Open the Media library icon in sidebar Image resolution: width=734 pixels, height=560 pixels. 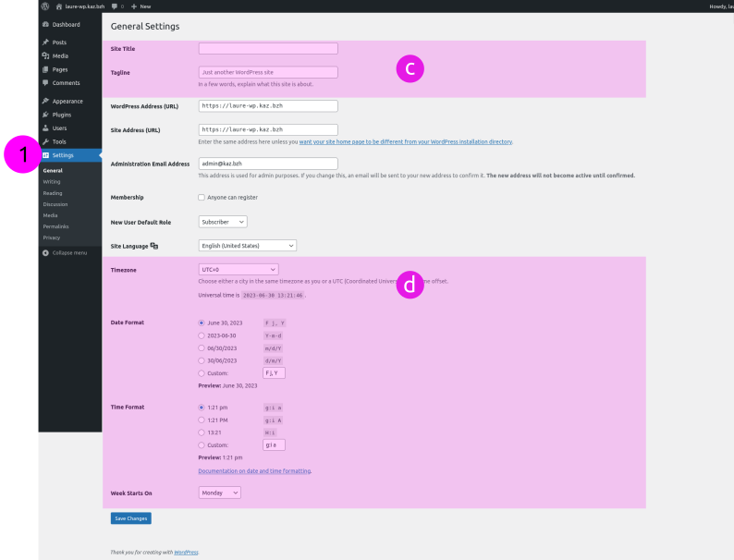click(x=45, y=55)
